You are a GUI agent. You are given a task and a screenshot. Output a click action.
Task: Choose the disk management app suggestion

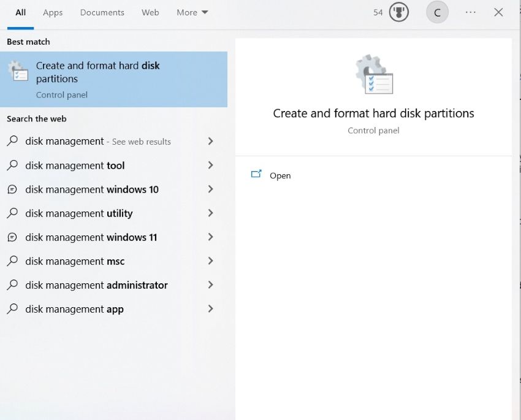(x=74, y=309)
